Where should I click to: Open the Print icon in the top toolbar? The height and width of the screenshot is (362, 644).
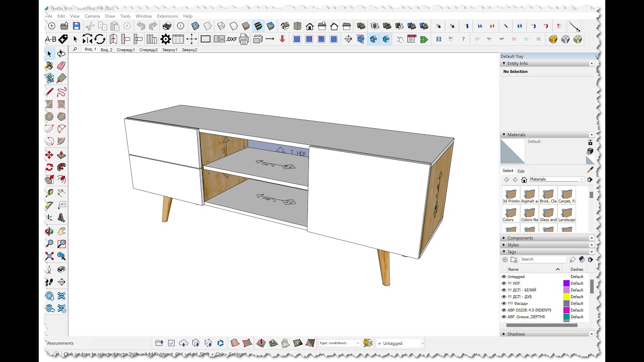click(167, 26)
